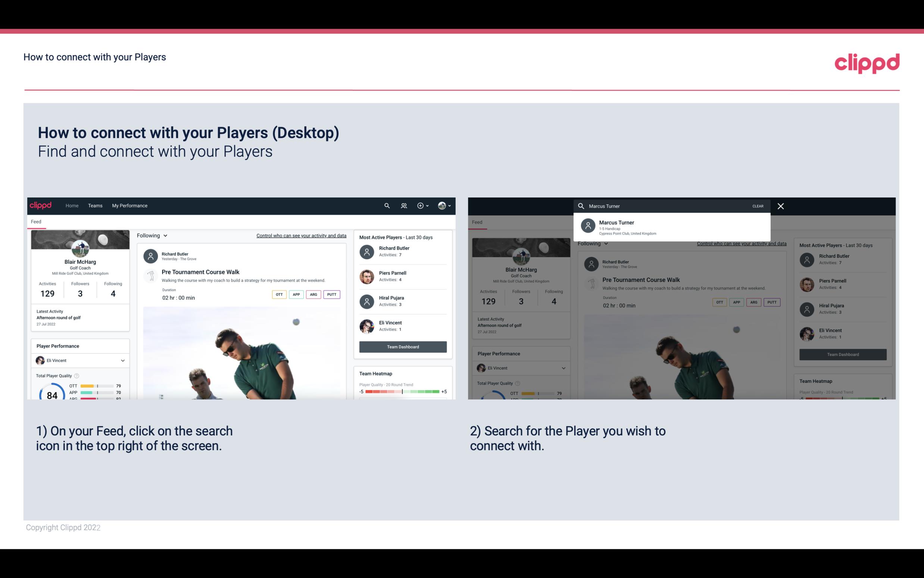Screen dimensions: 924x578
Task: Click the Team Dashboard button
Action: coord(402,346)
